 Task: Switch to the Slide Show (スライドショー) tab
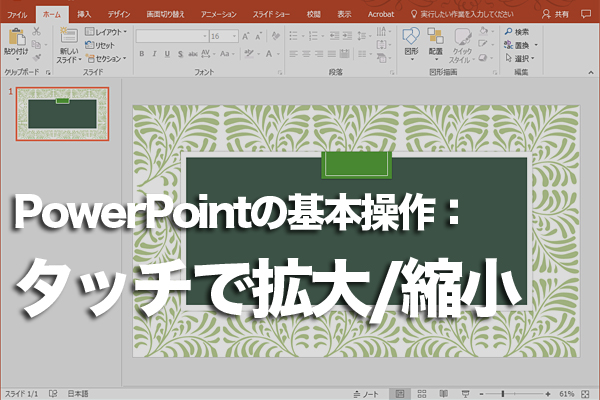click(271, 15)
